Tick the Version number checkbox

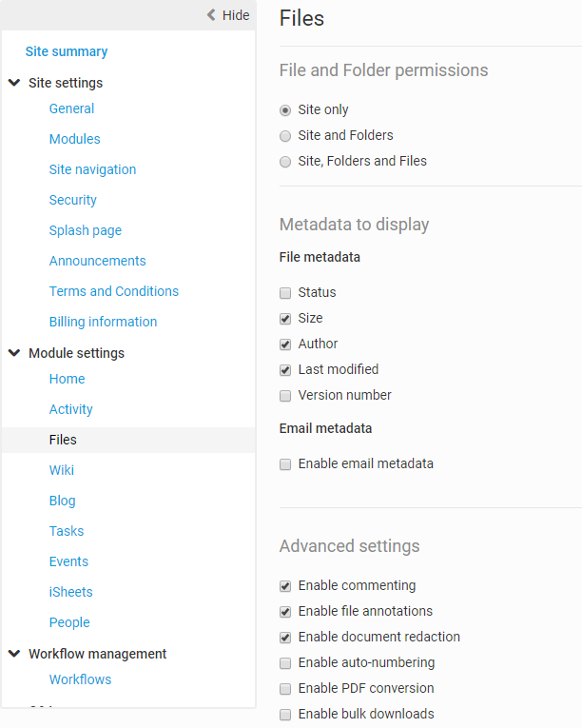pyautogui.click(x=285, y=396)
